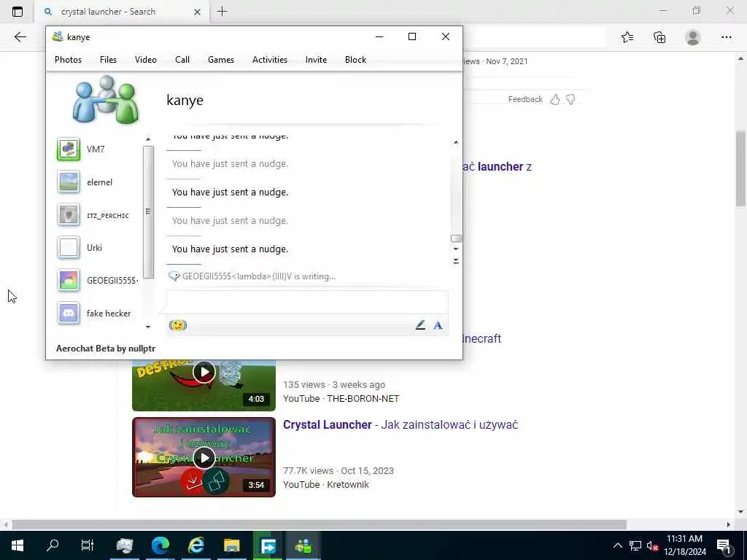The height and width of the screenshot is (560, 747).
Task: Jump to bottom of chat history
Action: click(456, 261)
